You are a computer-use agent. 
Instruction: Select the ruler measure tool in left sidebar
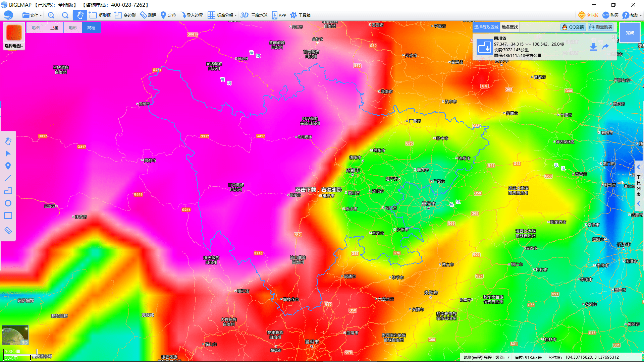[8, 230]
